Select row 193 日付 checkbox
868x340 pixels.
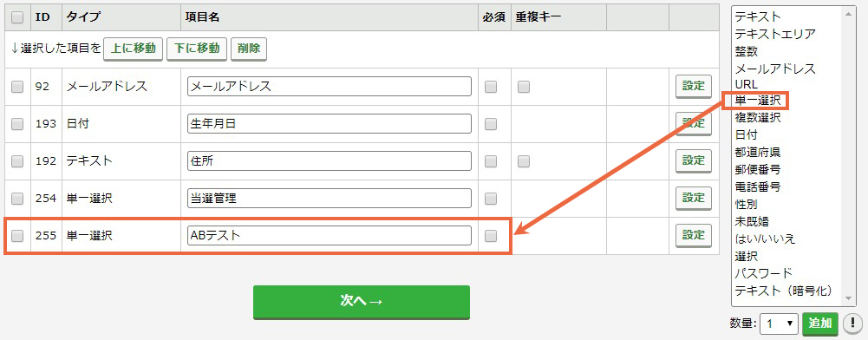17,124
